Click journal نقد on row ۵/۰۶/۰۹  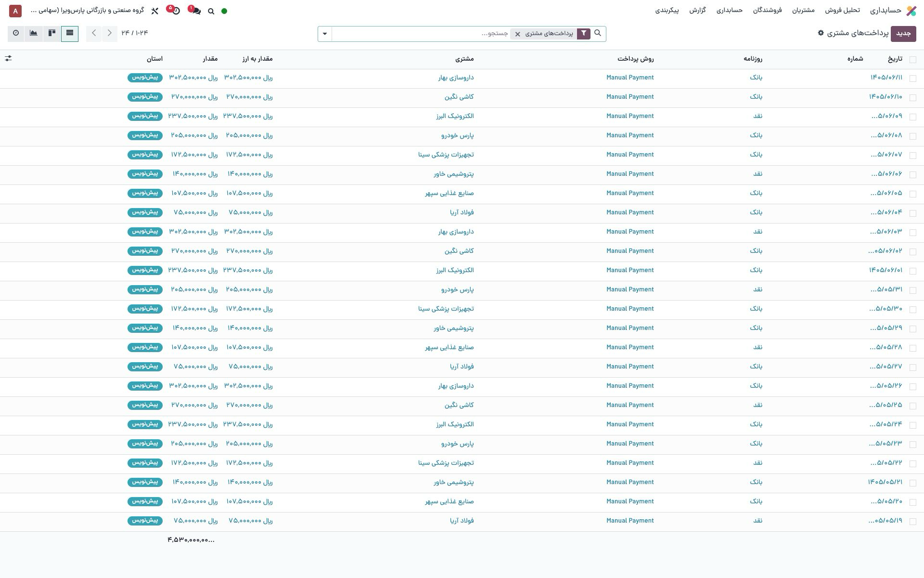(x=757, y=116)
